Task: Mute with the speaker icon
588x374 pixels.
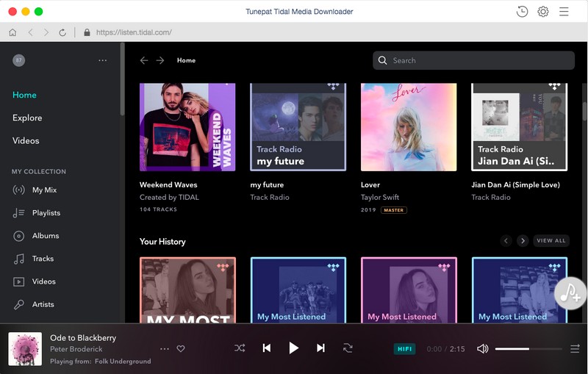Action: [482, 349]
